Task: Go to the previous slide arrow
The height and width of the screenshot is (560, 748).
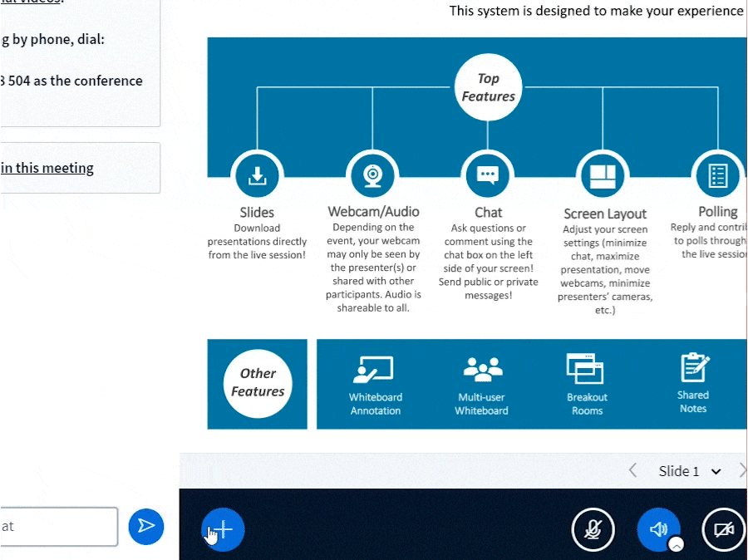Action: tap(633, 471)
